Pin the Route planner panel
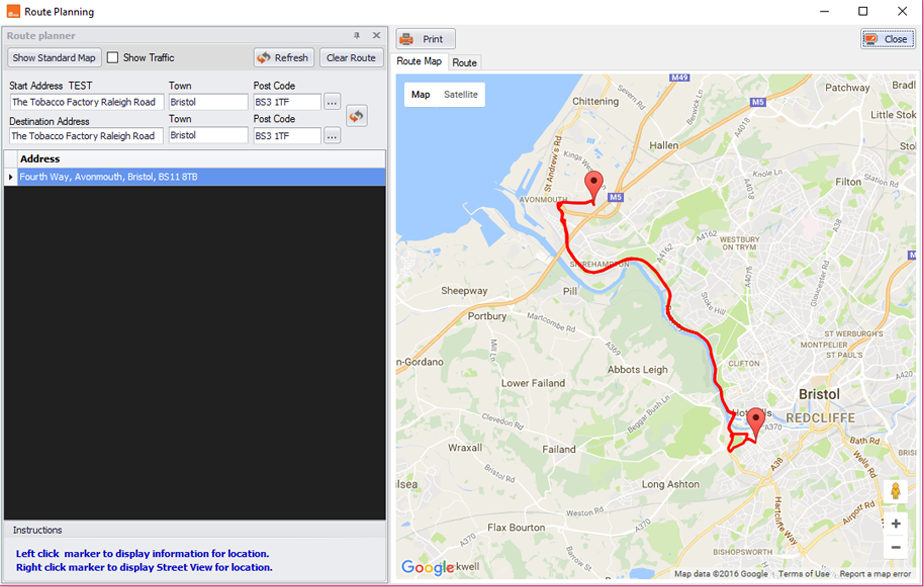Image resolution: width=924 pixels, height=587 pixels. 357,35
